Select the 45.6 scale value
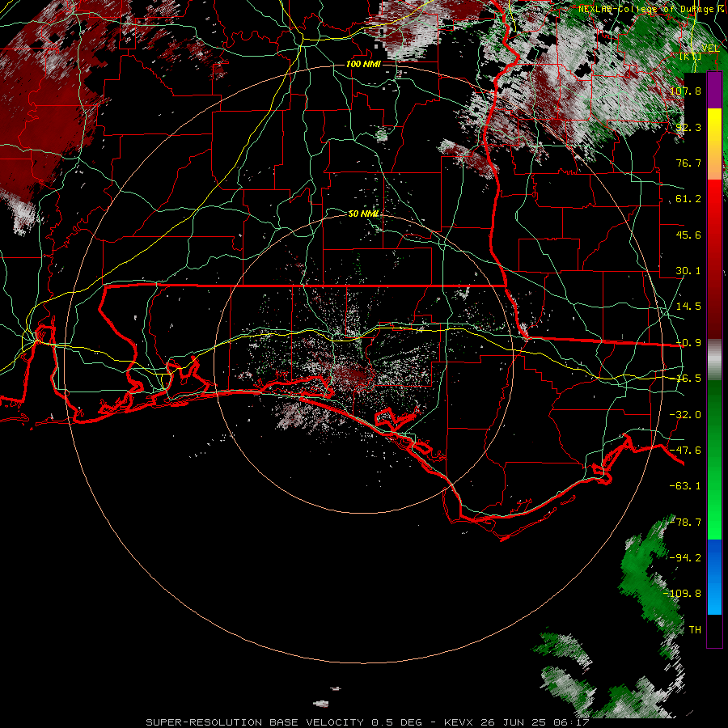 coord(688,235)
